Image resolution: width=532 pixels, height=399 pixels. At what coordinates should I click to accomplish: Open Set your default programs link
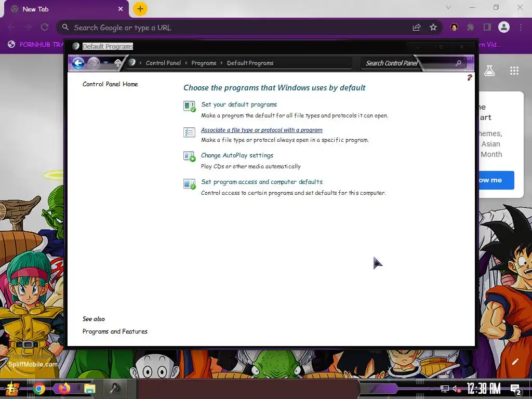239,104
